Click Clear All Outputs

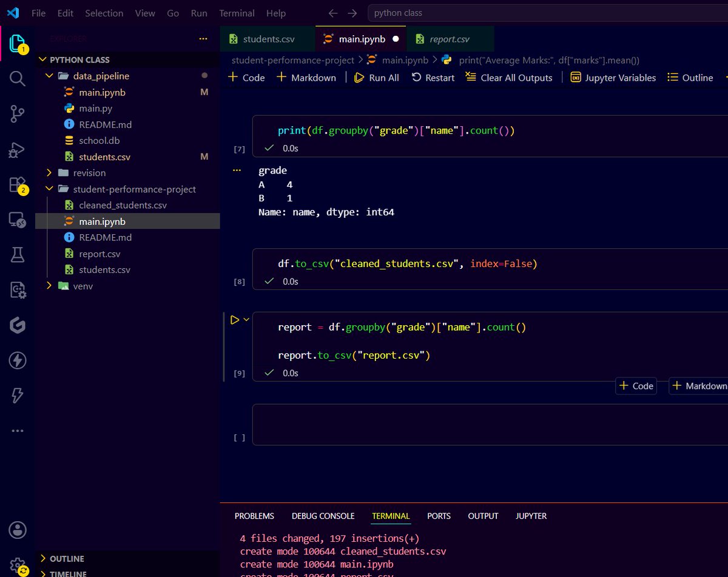coord(509,78)
